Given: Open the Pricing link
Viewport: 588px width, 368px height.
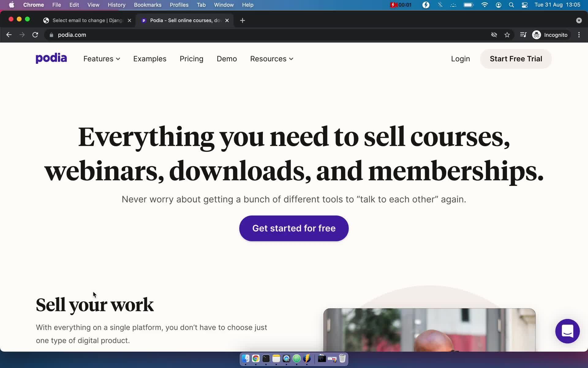Looking at the screenshot, I should tap(191, 59).
